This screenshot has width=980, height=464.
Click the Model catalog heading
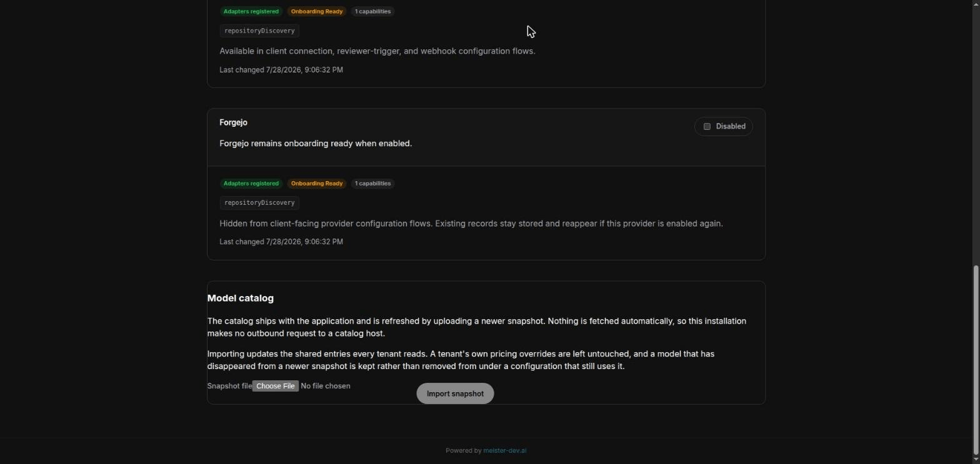[241, 299]
